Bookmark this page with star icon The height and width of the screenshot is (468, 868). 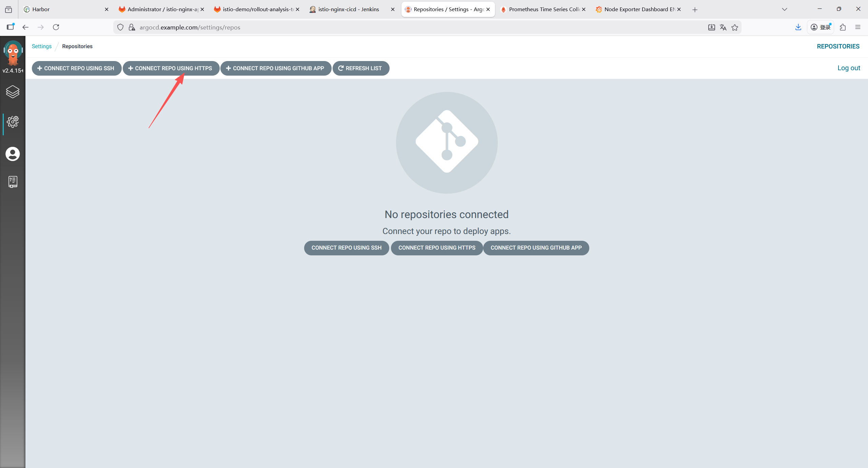click(735, 27)
